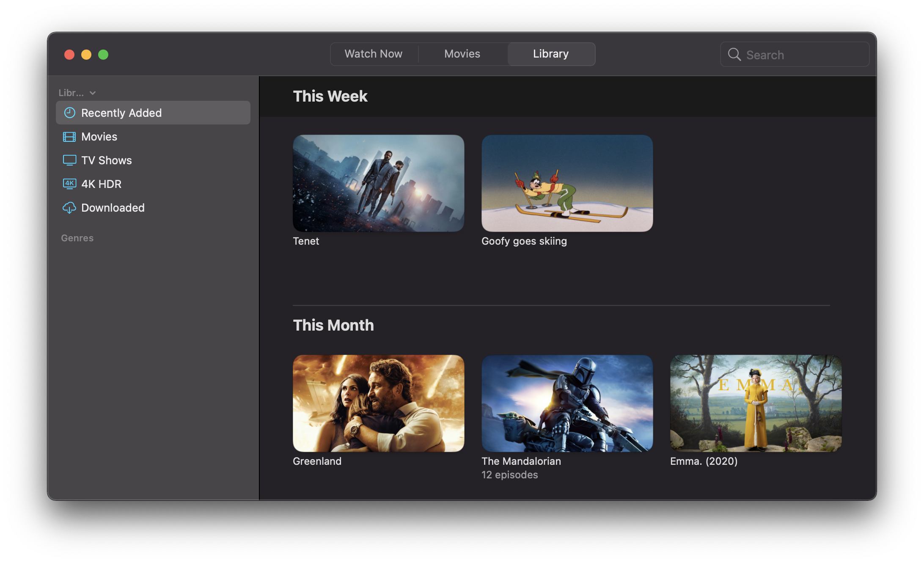The width and height of the screenshot is (924, 563).
Task: Click the Greenland title text
Action: pyautogui.click(x=317, y=461)
